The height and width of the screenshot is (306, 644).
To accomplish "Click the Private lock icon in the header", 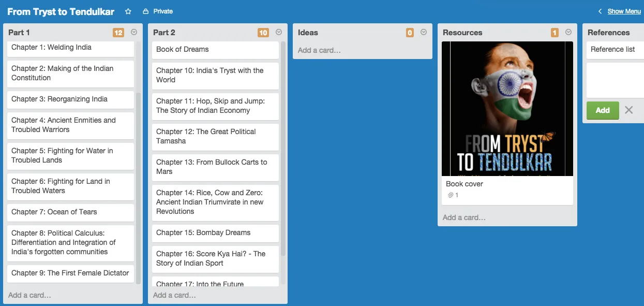I will click(146, 11).
